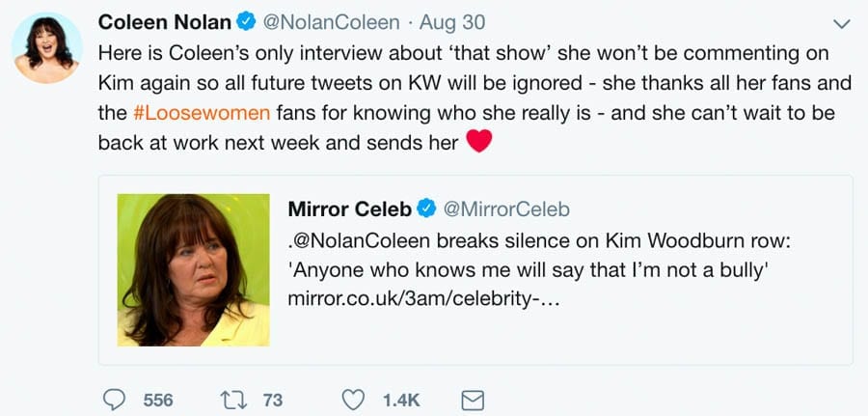This screenshot has width=868, height=416.
Task: Click the envelope direct message icon
Action: coord(473,400)
